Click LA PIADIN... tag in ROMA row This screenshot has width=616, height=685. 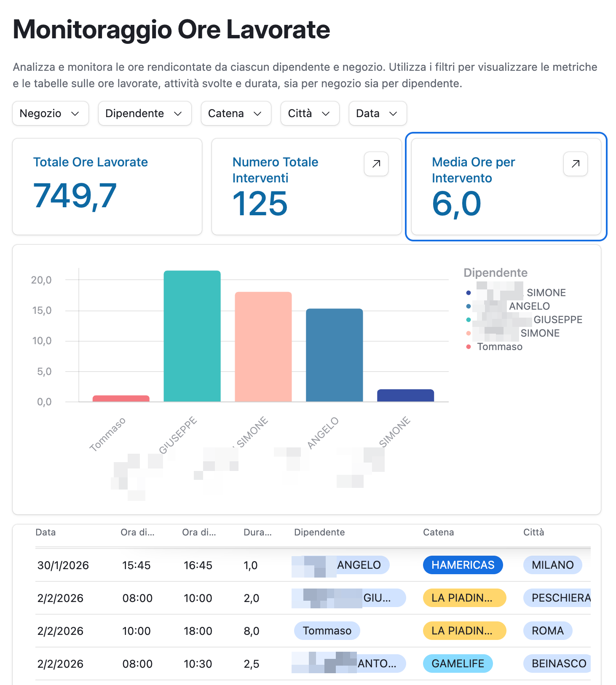(x=464, y=631)
